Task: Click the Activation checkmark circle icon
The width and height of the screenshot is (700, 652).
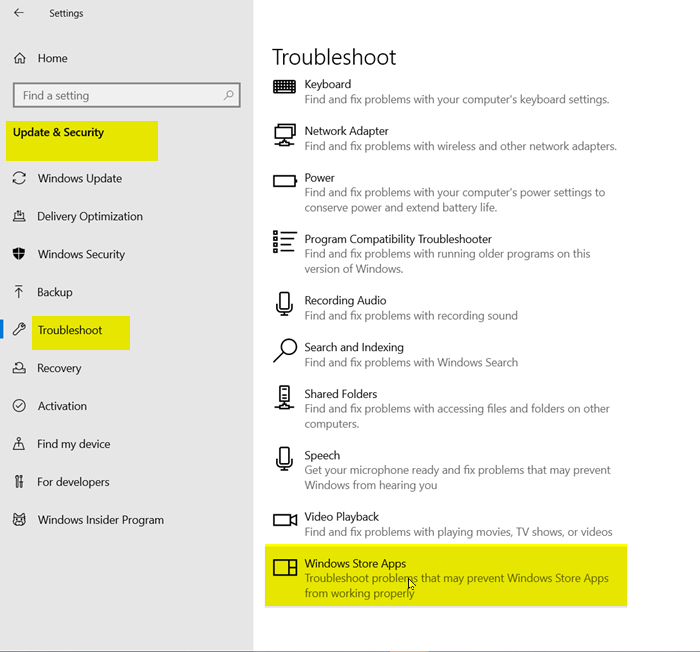Action: pyautogui.click(x=19, y=405)
